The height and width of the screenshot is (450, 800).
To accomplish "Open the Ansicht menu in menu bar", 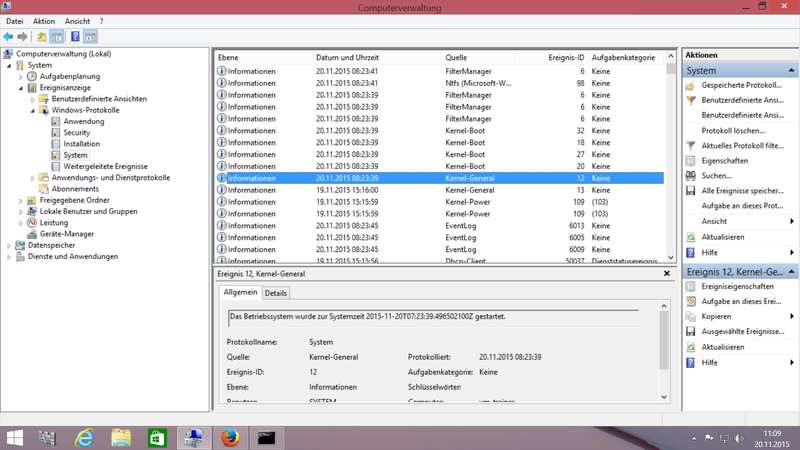I will tap(77, 21).
